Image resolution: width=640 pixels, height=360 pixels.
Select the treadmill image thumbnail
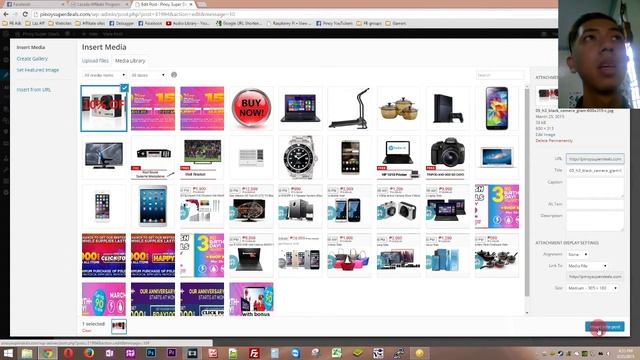pos(349,108)
